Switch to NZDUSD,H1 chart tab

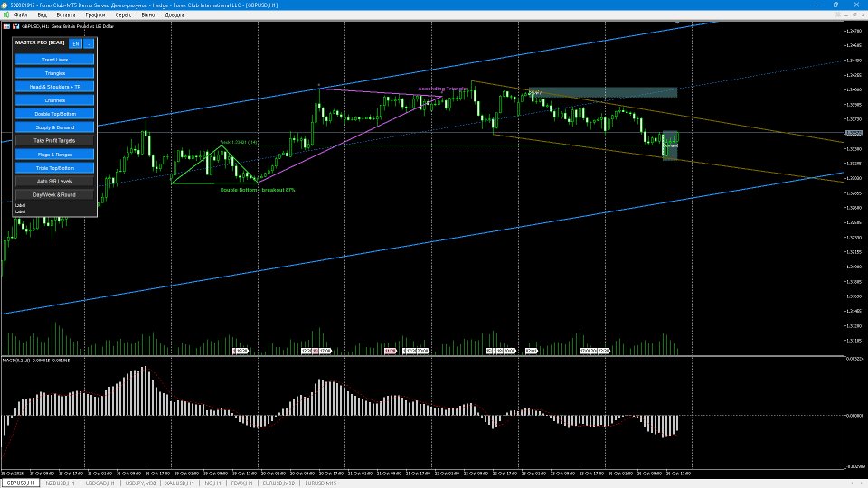(60, 483)
